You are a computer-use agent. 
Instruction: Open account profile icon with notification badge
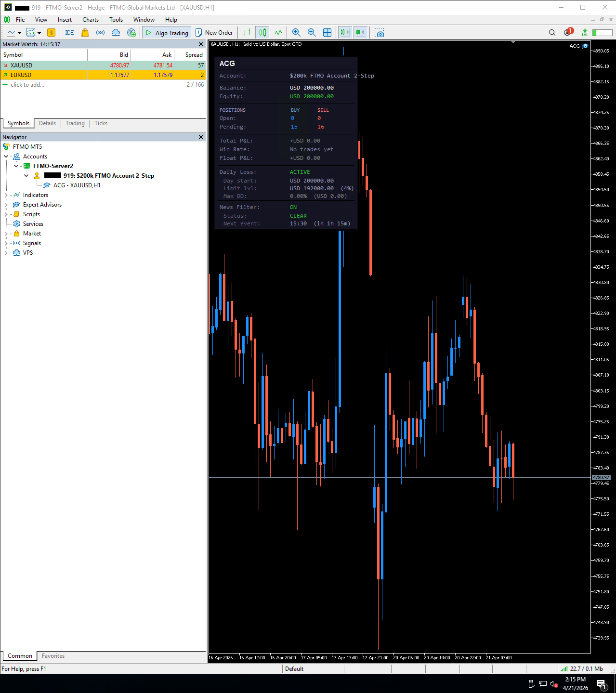tap(567, 32)
